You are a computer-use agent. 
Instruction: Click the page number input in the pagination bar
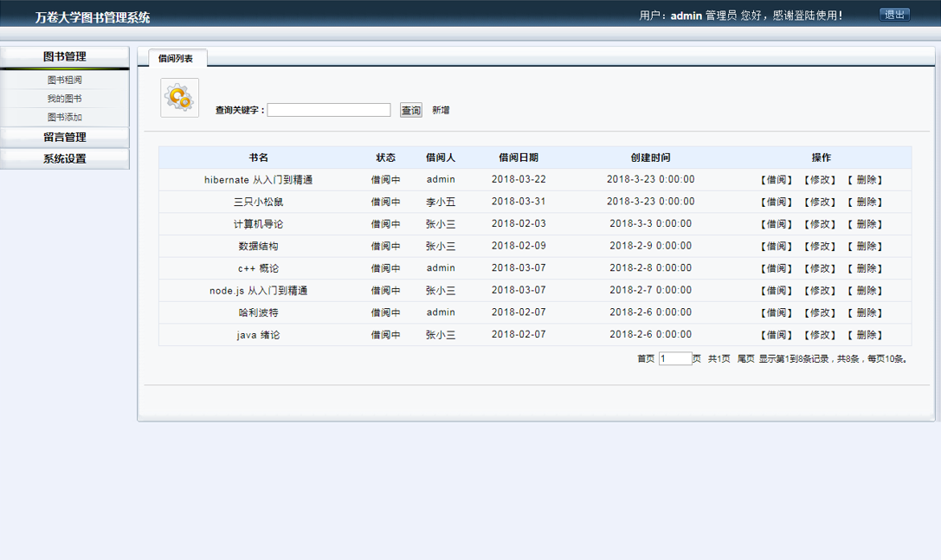pos(675,357)
